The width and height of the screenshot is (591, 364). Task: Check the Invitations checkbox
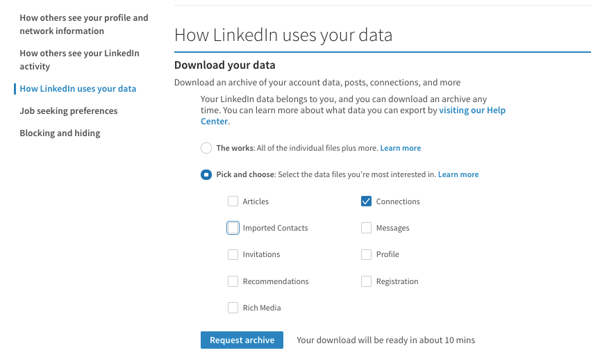[x=233, y=254]
